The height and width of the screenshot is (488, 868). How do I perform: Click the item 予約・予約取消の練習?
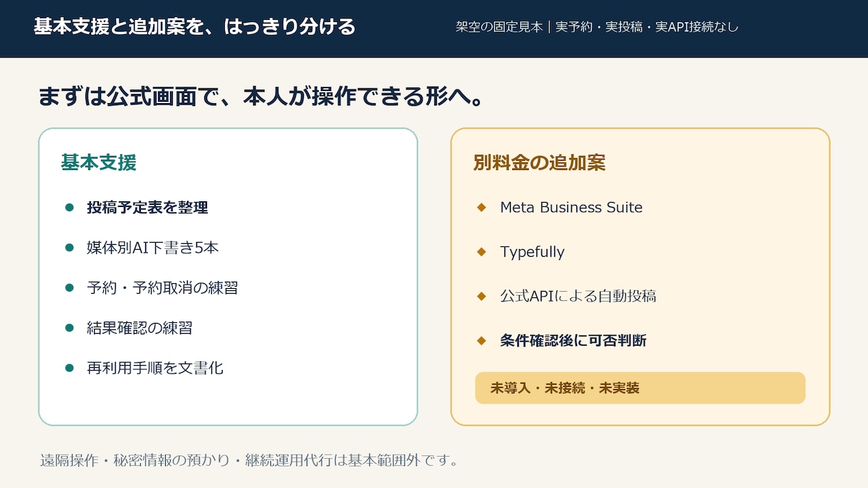pyautogui.click(x=162, y=288)
